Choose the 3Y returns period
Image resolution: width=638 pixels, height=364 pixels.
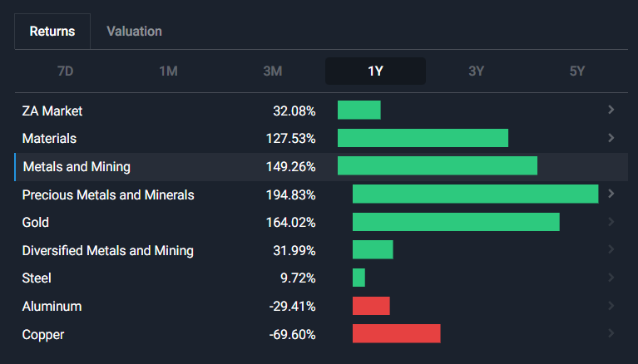pos(476,71)
